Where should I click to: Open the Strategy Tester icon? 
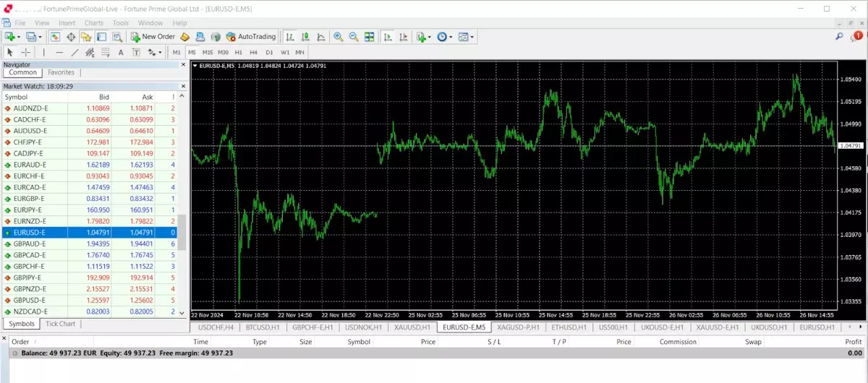pos(118,37)
